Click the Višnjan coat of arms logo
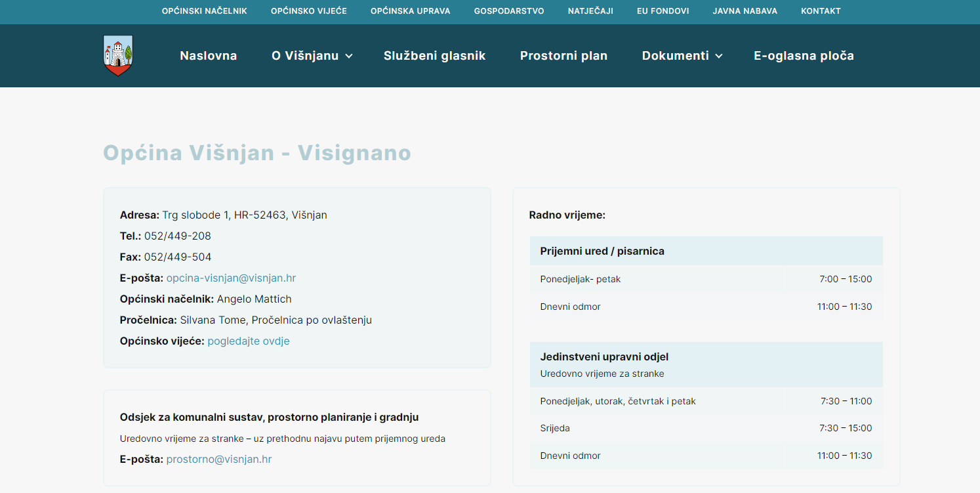The width and height of the screenshot is (980, 493). (x=118, y=56)
